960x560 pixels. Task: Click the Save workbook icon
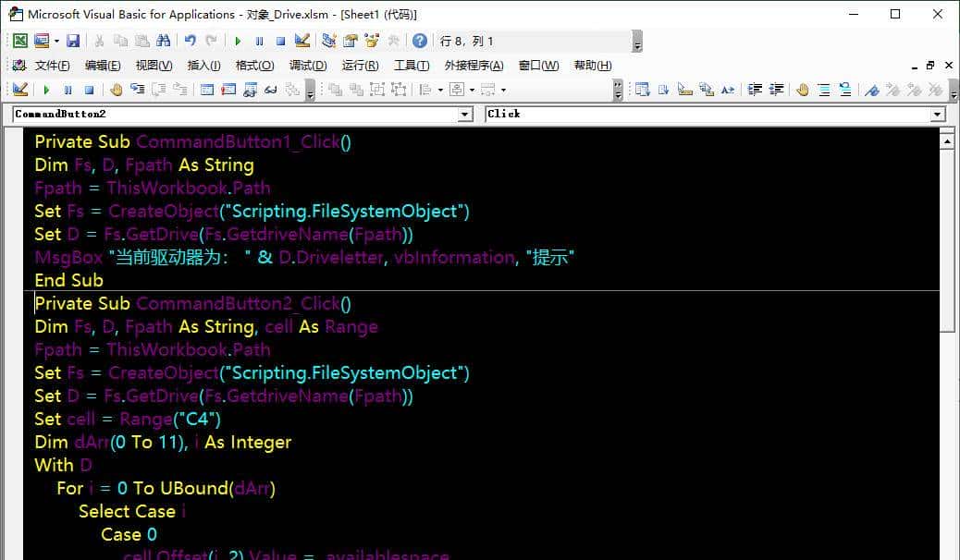[73, 41]
